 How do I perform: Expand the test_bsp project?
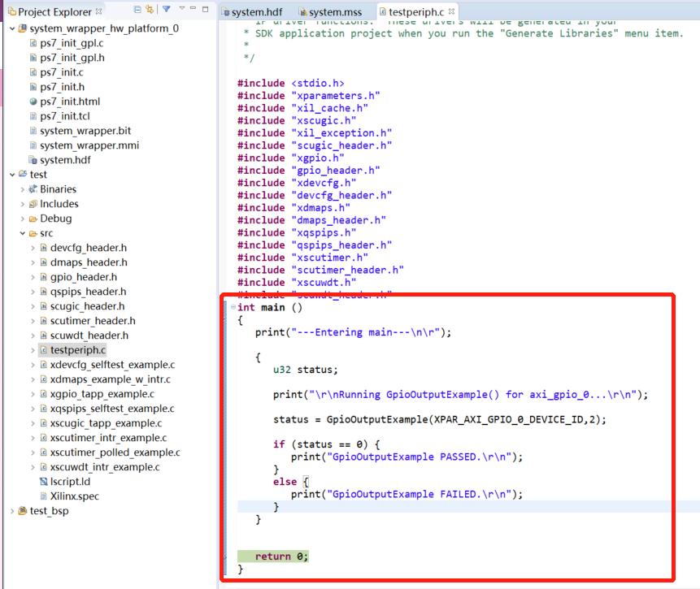click(11, 511)
